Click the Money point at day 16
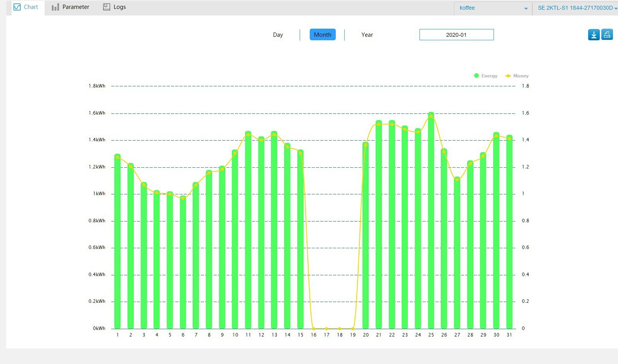Screen dimensions: 618x364 click(x=314, y=329)
